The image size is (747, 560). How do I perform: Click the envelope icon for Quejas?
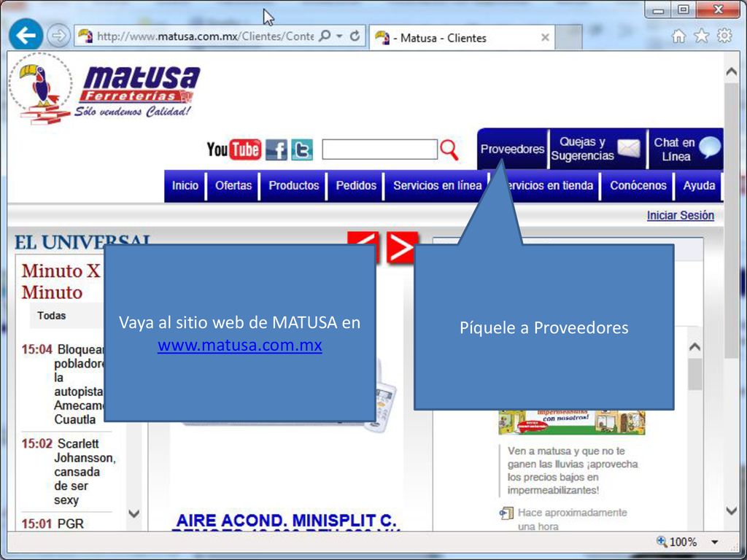coord(629,149)
